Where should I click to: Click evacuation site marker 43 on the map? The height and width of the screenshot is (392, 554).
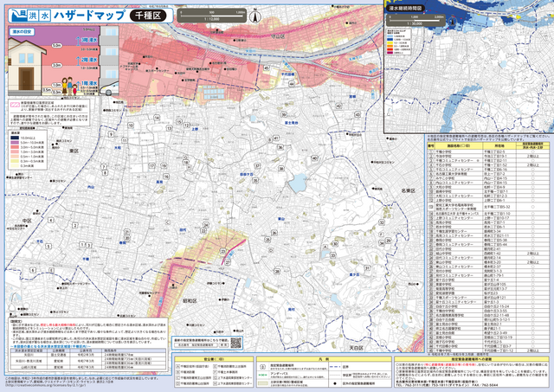point(358,114)
